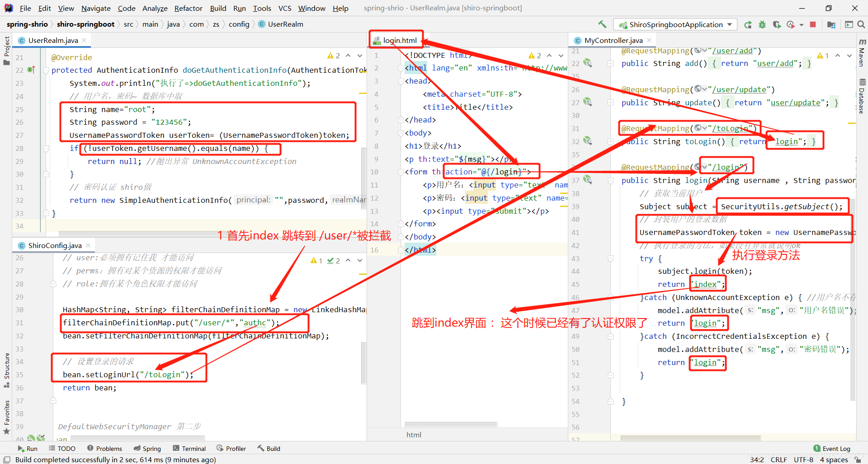
Task: Close the UserRealm.java tab
Action: [84, 40]
